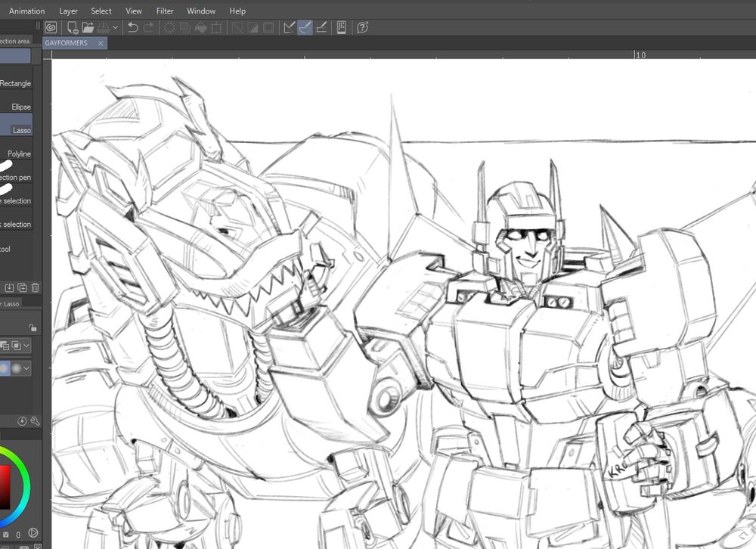Duplicate the selected sub tool
The height and width of the screenshot is (549, 756).
pyautogui.click(x=22, y=287)
